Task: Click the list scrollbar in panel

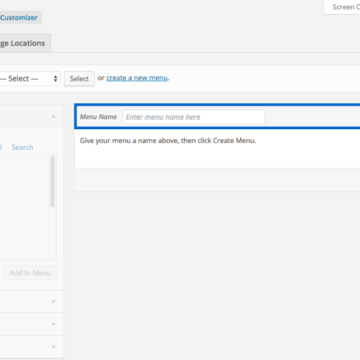Action: [52, 182]
